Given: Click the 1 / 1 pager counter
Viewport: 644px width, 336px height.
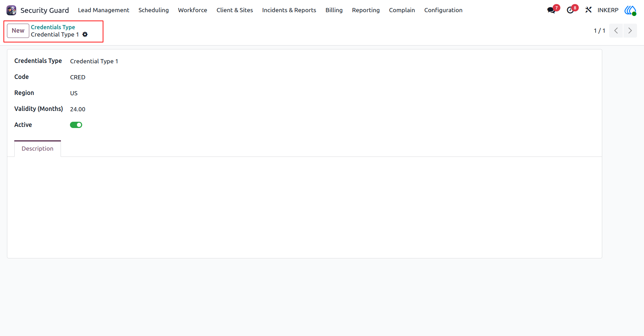Looking at the screenshot, I should (x=599, y=31).
